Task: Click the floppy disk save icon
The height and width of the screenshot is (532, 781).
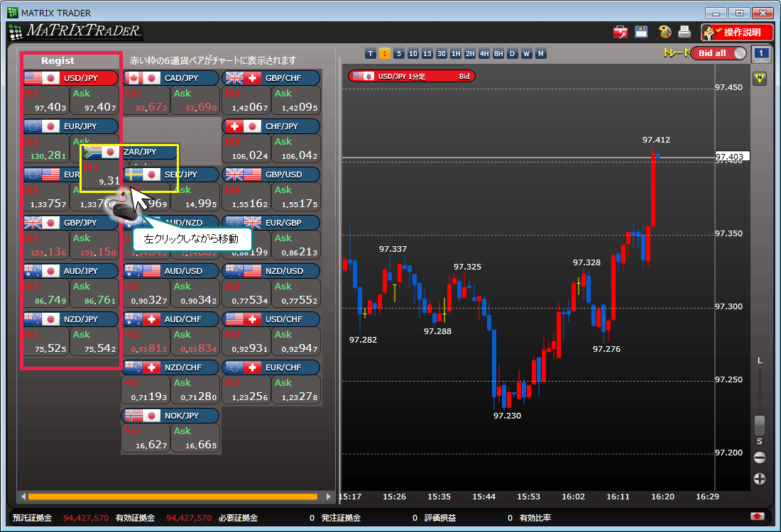Action: pyautogui.click(x=641, y=32)
